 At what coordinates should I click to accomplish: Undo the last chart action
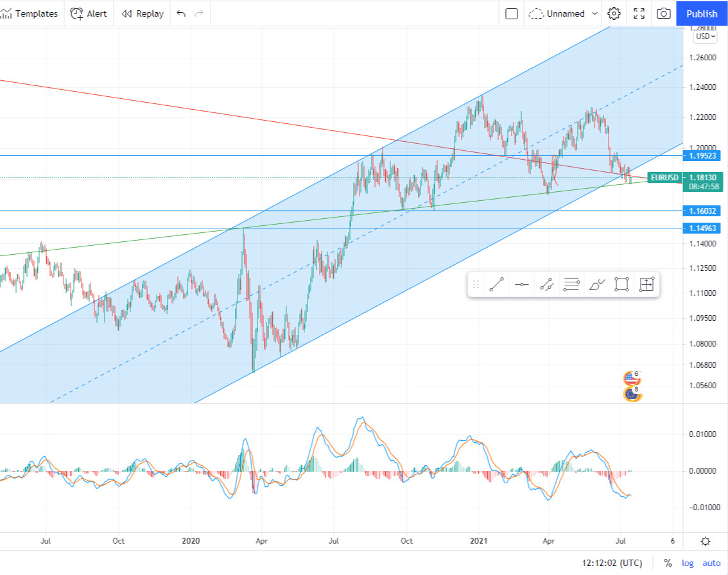click(x=181, y=13)
